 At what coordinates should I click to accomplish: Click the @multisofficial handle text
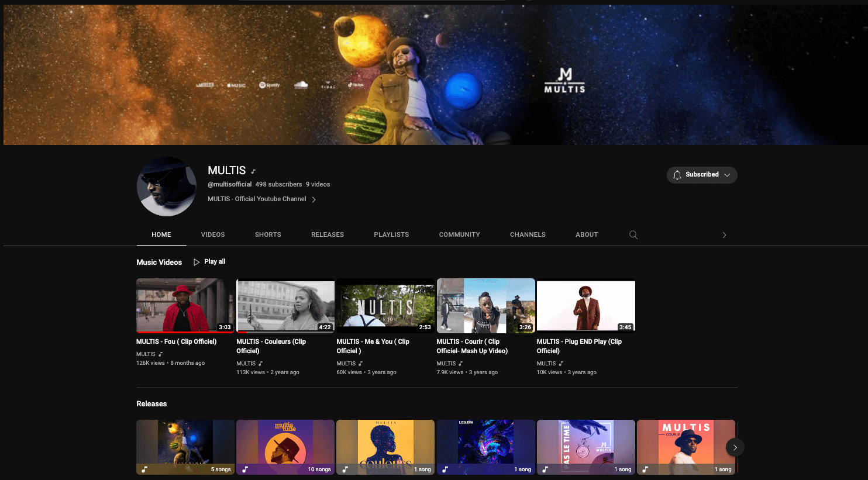(x=229, y=184)
